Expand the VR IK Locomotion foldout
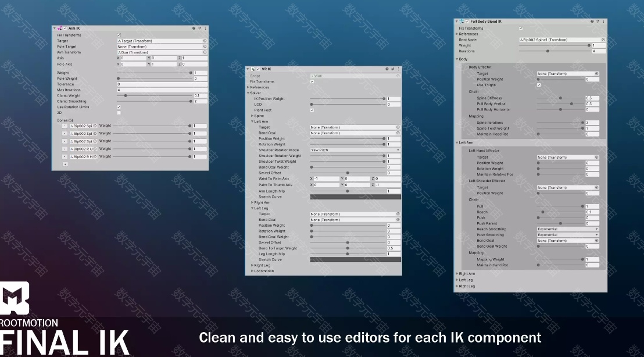The width and height of the screenshot is (644, 357). 252,271
